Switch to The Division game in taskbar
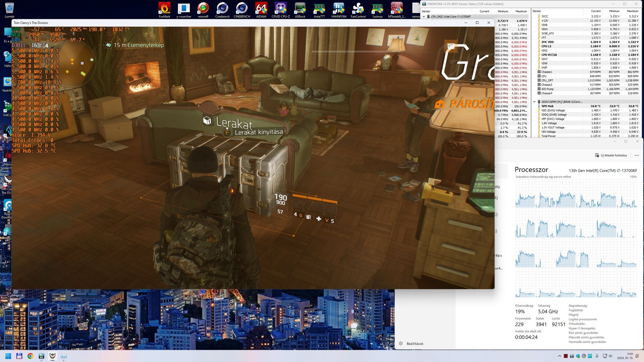 pyautogui.click(x=53, y=356)
